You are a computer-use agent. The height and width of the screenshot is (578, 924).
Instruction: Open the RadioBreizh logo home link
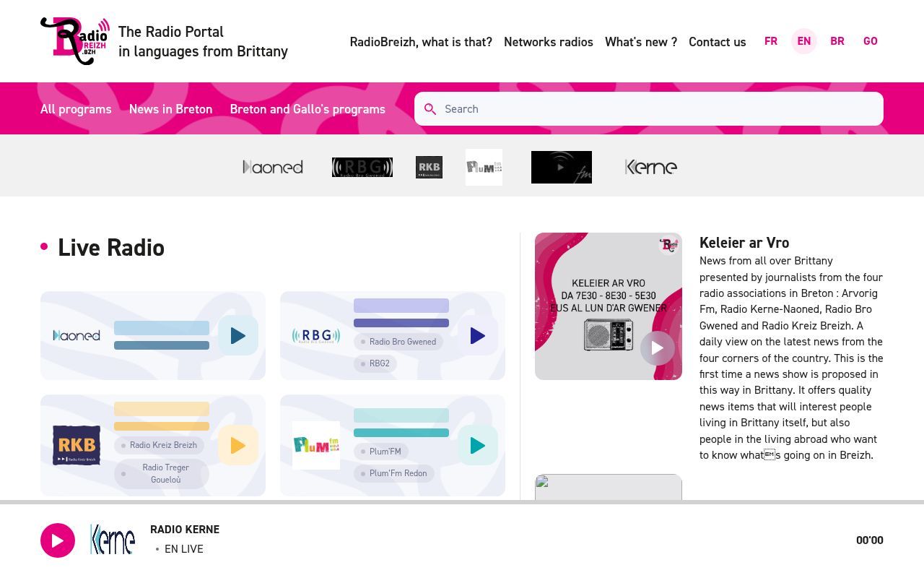(x=75, y=41)
